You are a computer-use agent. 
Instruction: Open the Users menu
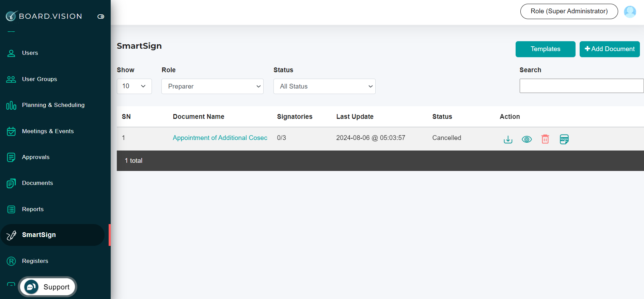click(30, 53)
